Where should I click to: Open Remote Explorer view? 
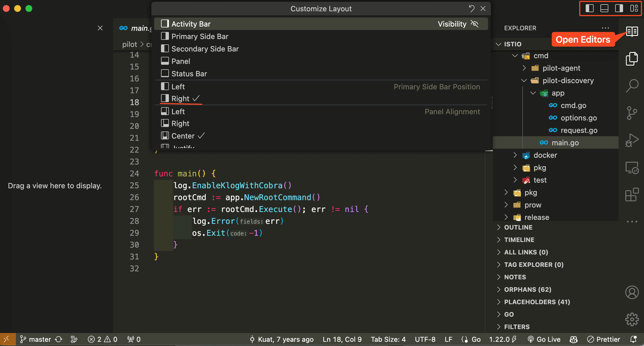632,167
